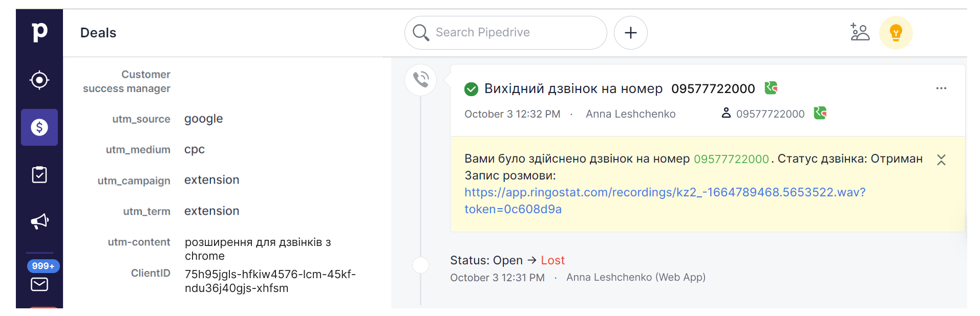This screenshot has height=316, width=980.
Task: Click person icon before contact number
Action: pos(726,112)
